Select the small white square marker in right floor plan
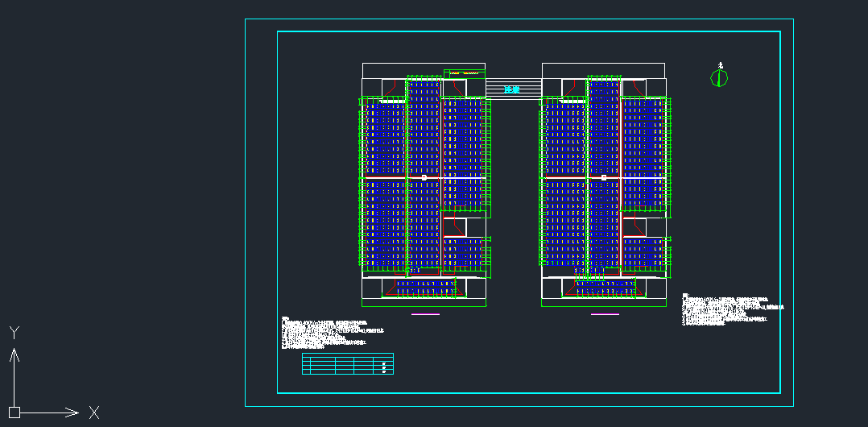The height and width of the screenshot is (427, 868). [x=604, y=176]
